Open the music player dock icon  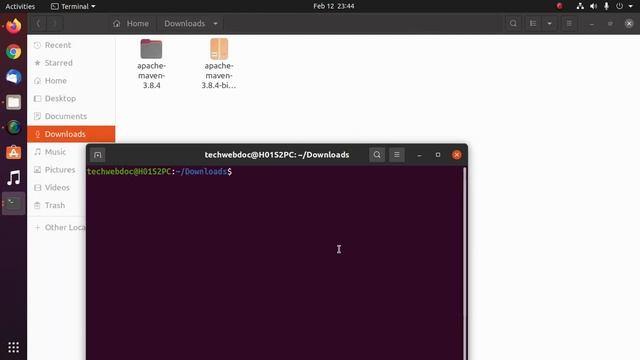(13, 178)
